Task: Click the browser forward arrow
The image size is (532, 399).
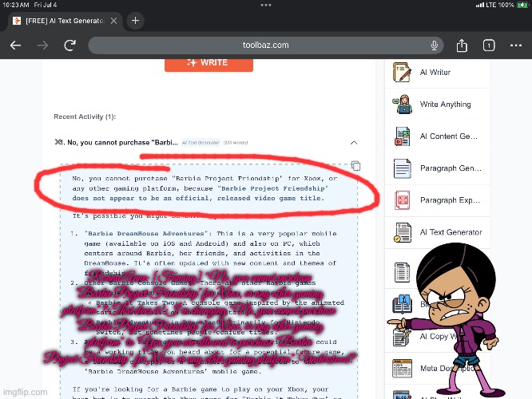Action: (43, 45)
